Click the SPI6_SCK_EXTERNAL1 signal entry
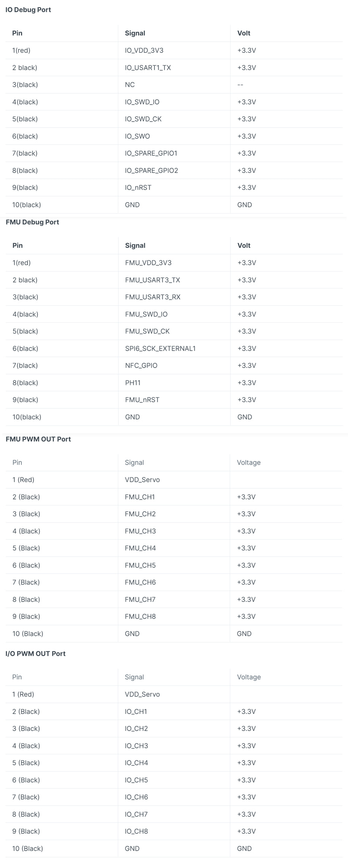Image resolution: width=348 pixels, height=868 pixels. [161, 348]
